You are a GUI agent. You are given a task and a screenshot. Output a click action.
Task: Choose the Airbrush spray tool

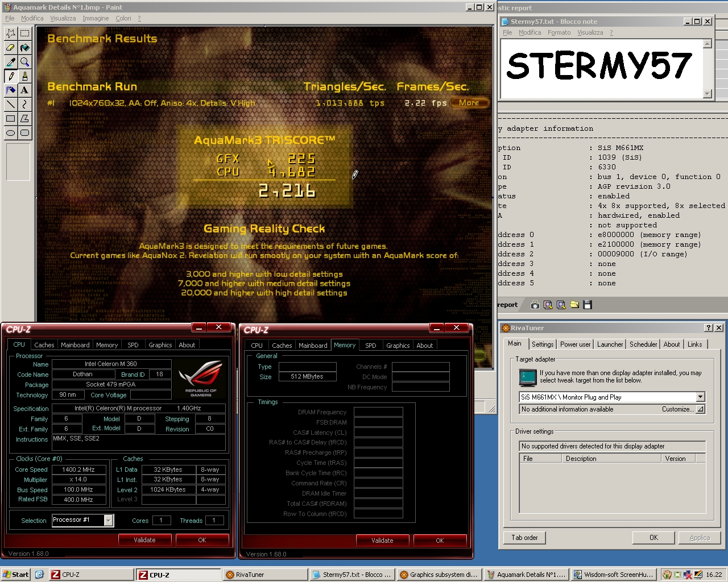pos(11,90)
